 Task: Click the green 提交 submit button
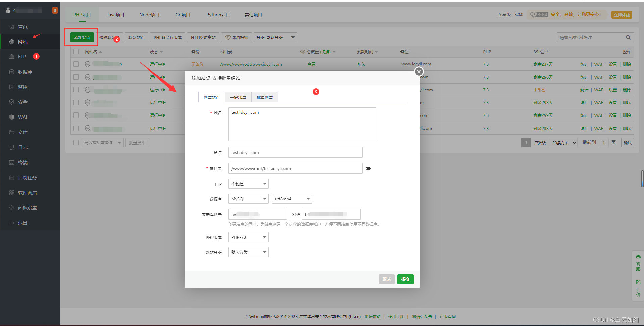(406, 279)
